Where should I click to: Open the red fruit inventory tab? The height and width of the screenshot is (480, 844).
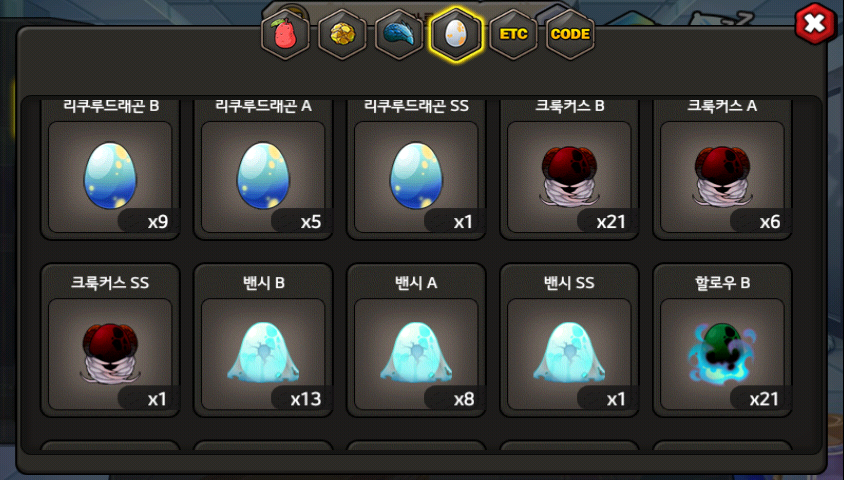(285, 34)
